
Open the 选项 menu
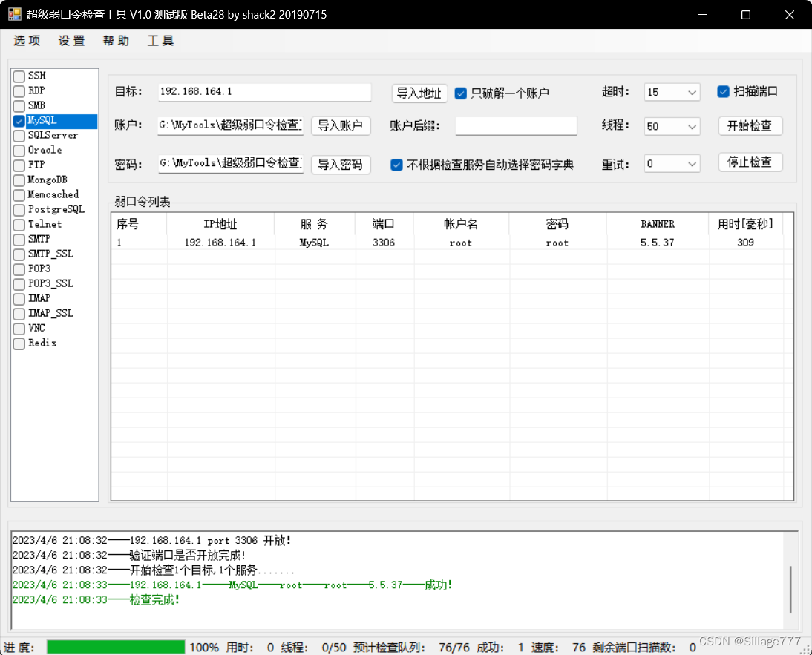[27, 41]
